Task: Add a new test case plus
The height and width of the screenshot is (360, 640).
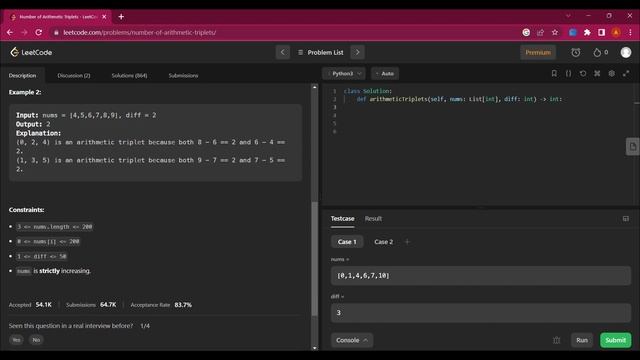Action: [407, 242]
